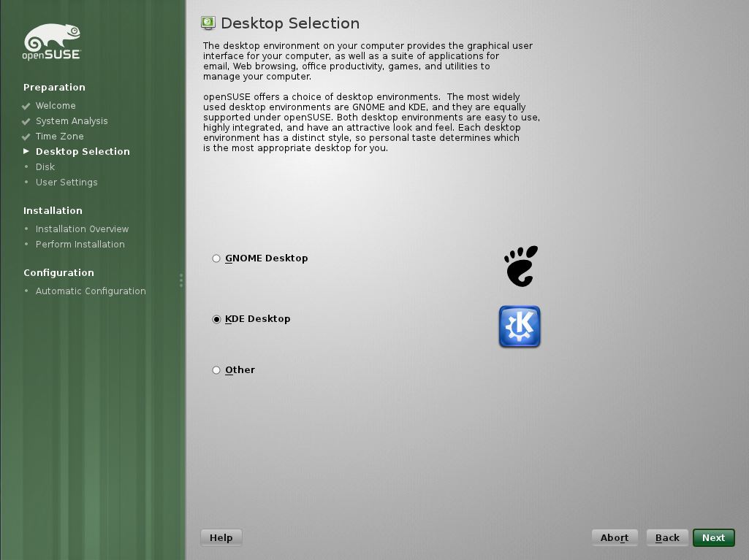Viewport: 749px width, 560px height.
Task: Click the KDE Desktop label text
Action: click(258, 319)
